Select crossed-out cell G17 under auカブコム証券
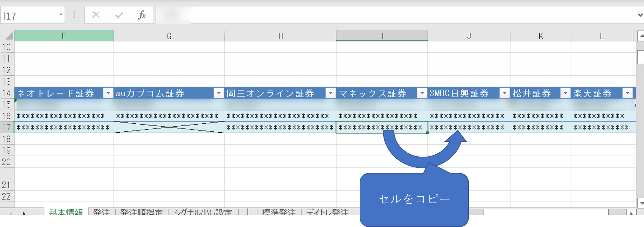 169,128
